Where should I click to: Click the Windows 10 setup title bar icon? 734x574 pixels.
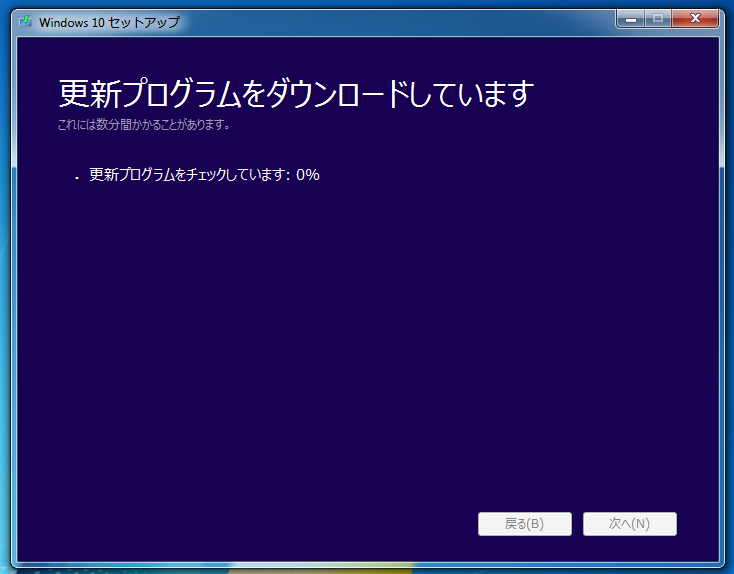click(x=25, y=22)
